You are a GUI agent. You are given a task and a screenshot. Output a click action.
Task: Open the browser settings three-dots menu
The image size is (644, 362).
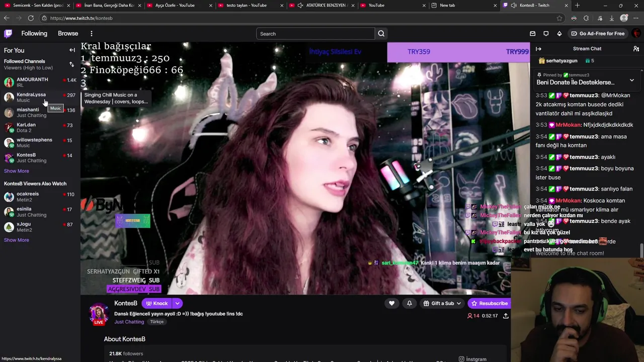637,18
